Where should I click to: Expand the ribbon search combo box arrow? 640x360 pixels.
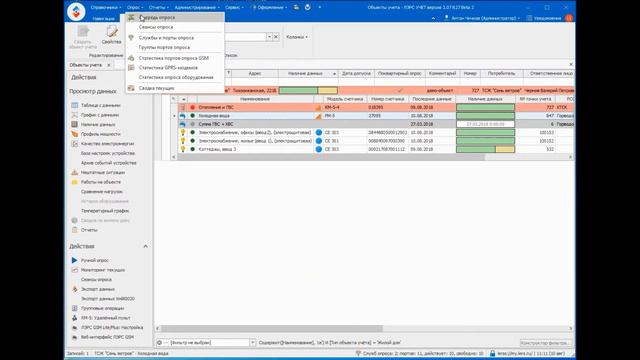click(x=269, y=37)
